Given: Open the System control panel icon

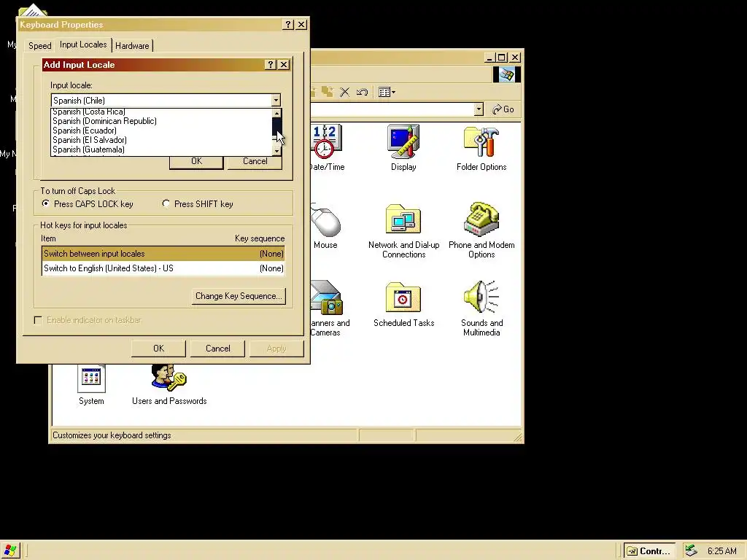Looking at the screenshot, I should coord(91,379).
